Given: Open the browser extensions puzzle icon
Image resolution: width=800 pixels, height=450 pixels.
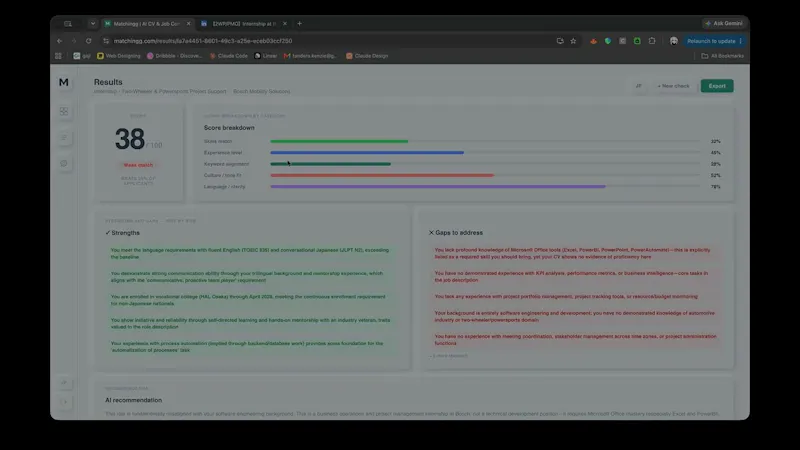Looking at the screenshot, I should coord(652,41).
